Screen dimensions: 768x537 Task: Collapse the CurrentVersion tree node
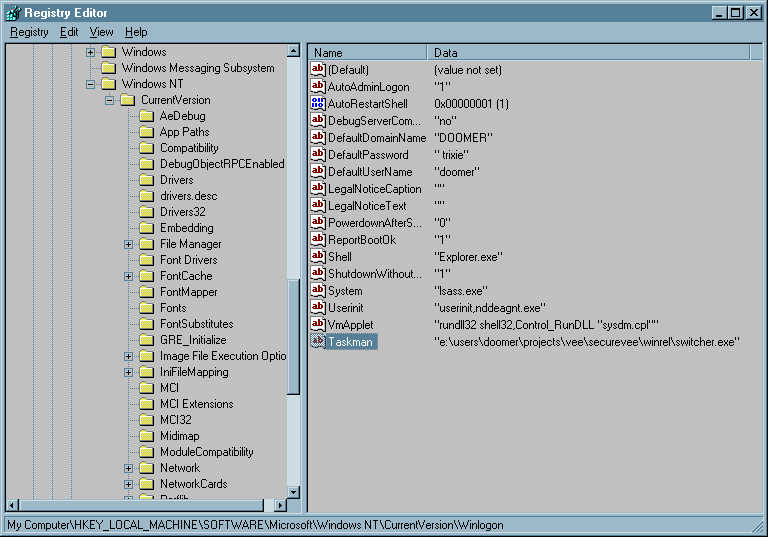tap(110, 100)
